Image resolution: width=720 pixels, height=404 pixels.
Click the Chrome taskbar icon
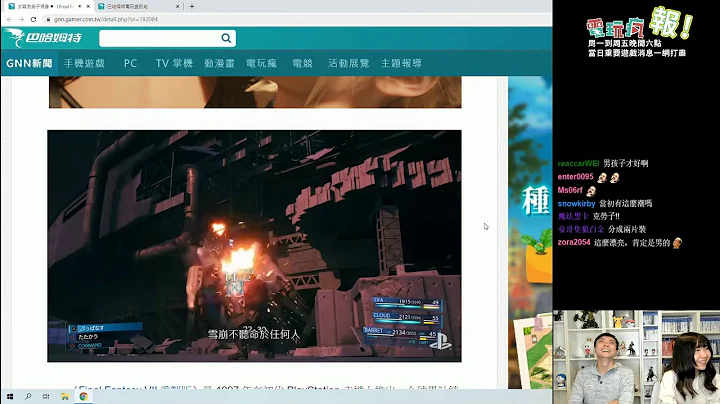click(83, 396)
